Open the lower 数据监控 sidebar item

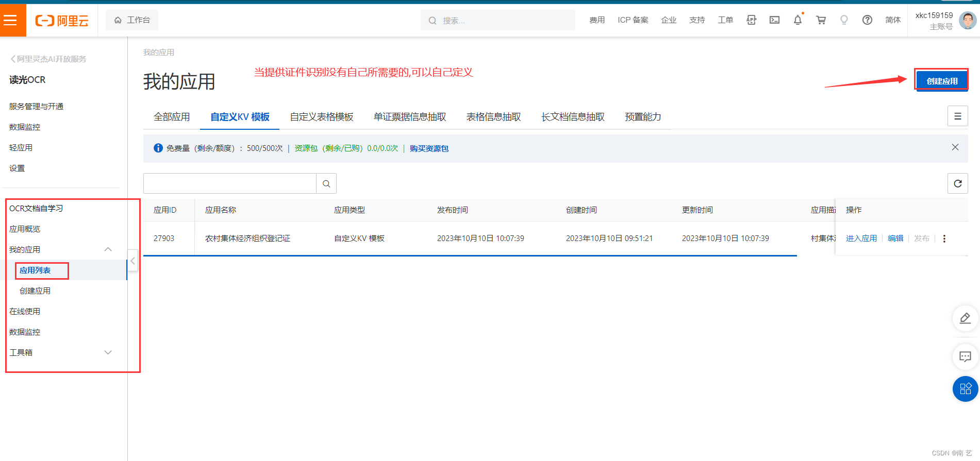25,332
